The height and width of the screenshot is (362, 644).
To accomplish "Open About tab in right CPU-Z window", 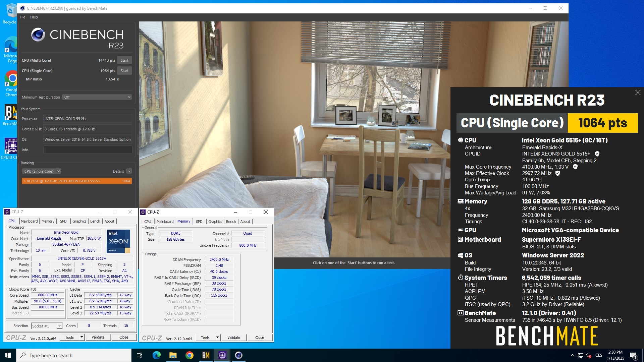I will (x=245, y=222).
